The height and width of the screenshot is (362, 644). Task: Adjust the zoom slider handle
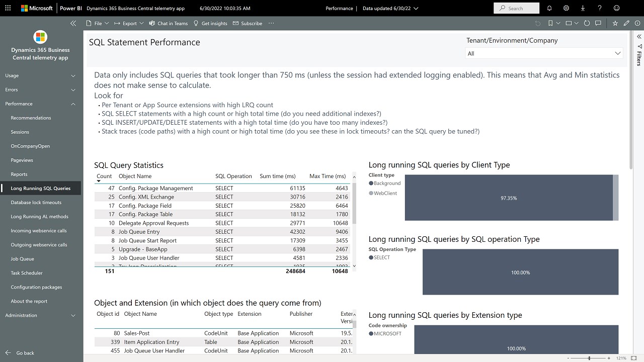click(x=589, y=358)
